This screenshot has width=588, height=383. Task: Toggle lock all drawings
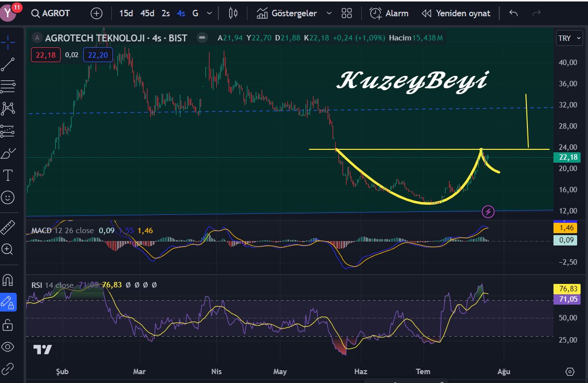coord(8,324)
